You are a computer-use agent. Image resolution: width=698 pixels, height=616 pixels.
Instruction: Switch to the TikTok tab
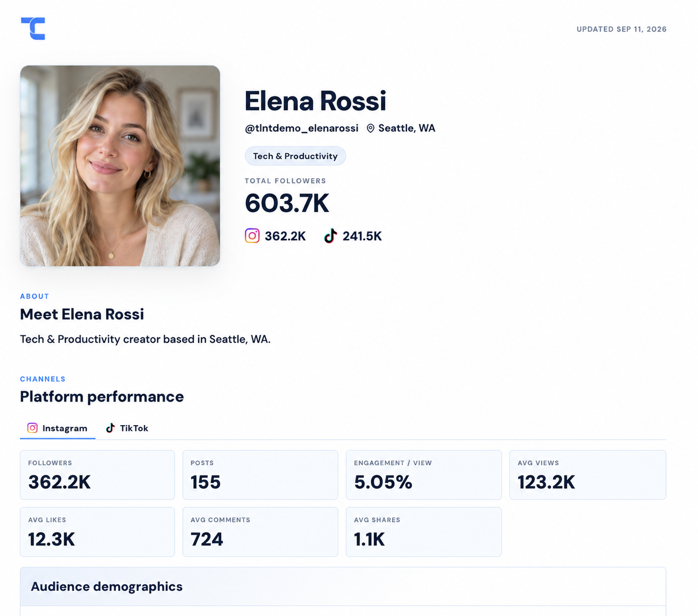127,428
